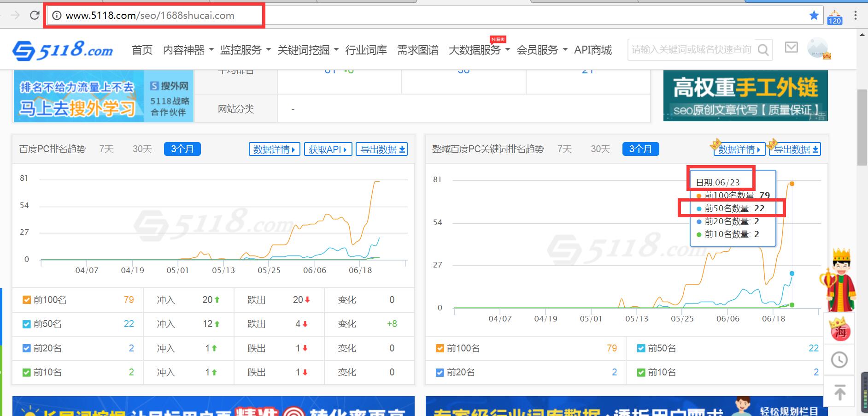868x416 pixels.
Task: Click the user avatar icon
Action: click(x=817, y=48)
